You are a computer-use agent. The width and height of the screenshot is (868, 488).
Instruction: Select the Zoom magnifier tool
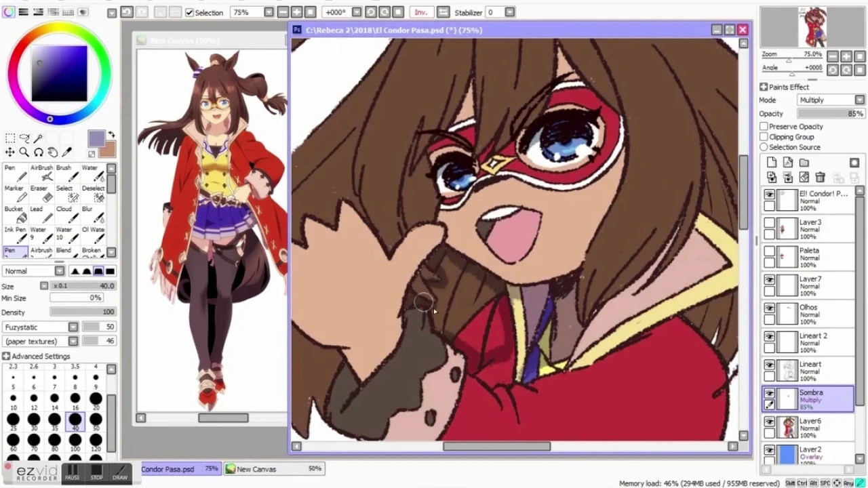click(x=24, y=152)
